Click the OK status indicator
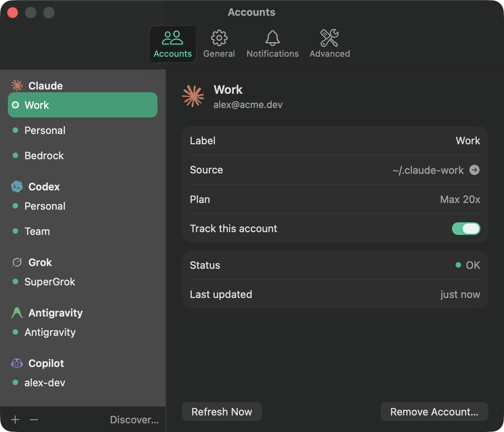The height and width of the screenshot is (432, 504). [468, 265]
